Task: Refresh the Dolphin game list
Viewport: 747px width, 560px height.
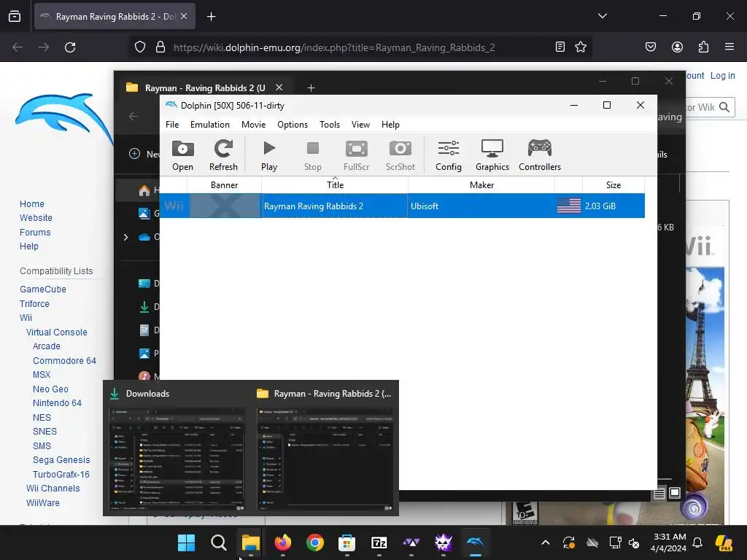Action: click(223, 155)
